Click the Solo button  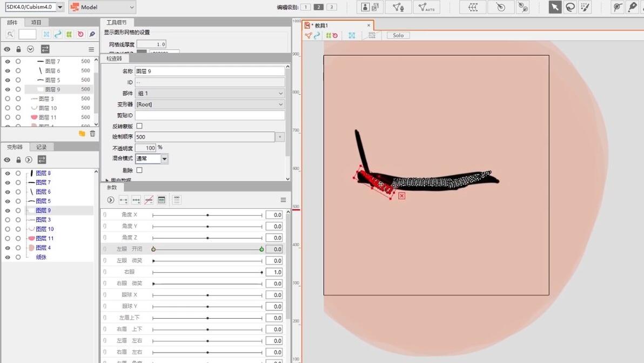tap(398, 35)
